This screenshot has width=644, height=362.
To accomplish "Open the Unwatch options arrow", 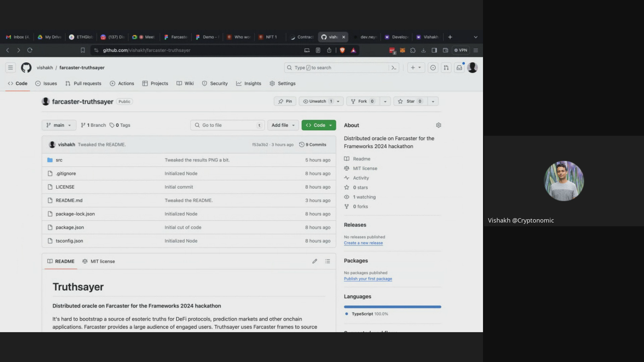I will pyautogui.click(x=338, y=101).
